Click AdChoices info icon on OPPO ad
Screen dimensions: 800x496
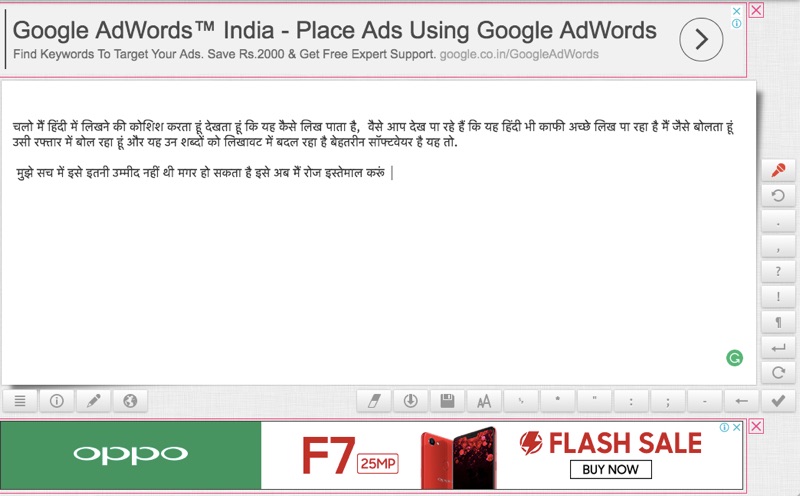point(724,428)
